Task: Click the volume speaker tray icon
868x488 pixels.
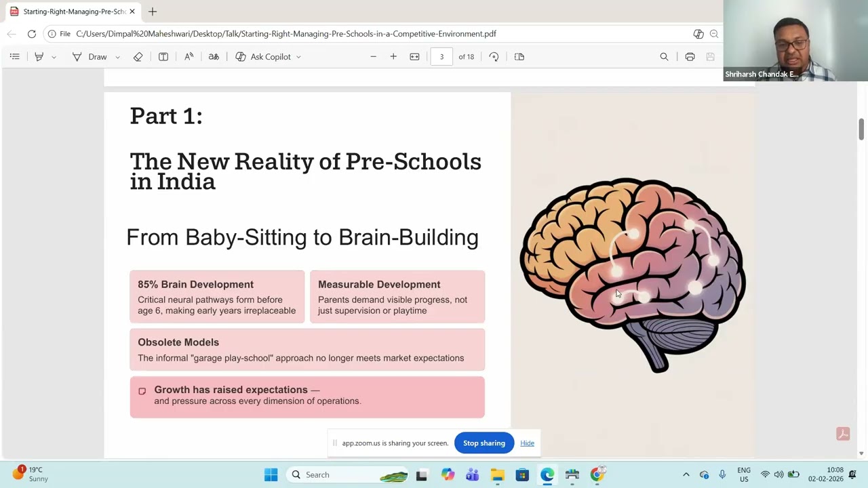Action: tap(778, 475)
